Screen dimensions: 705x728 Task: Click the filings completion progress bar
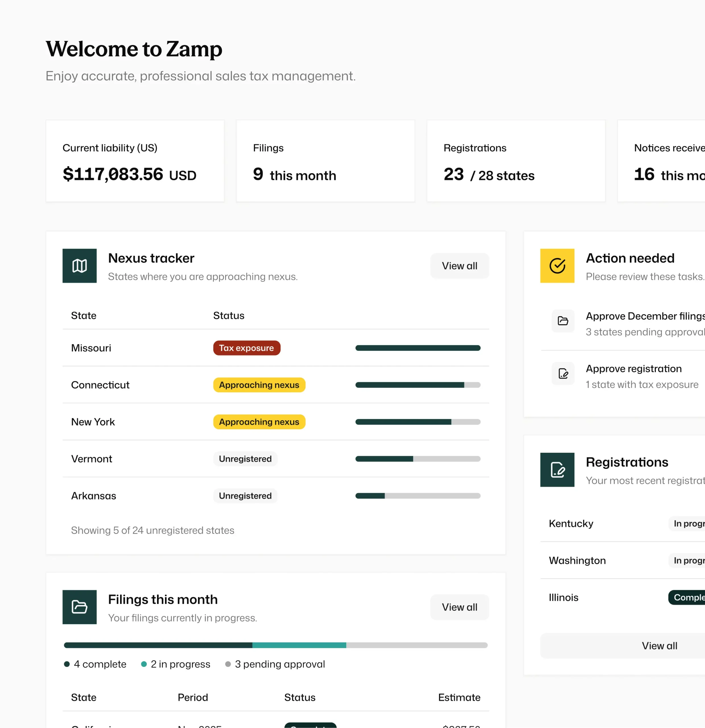click(275, 645)
